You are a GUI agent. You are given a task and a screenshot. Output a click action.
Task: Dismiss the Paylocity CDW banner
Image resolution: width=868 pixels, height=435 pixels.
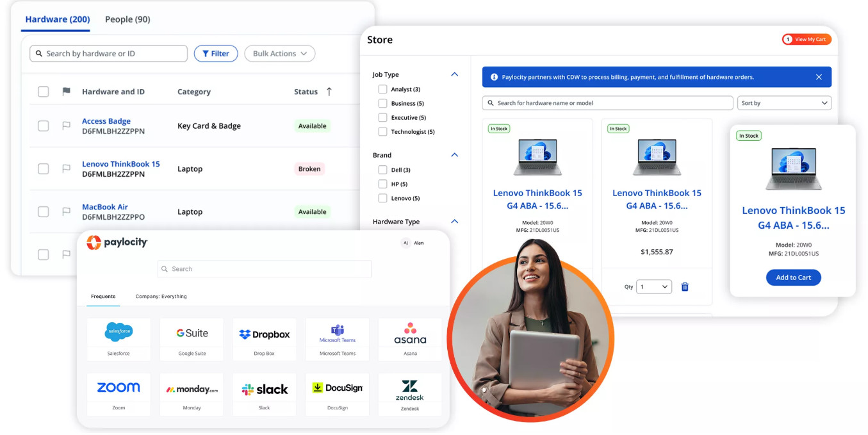[x=819, y=77]
